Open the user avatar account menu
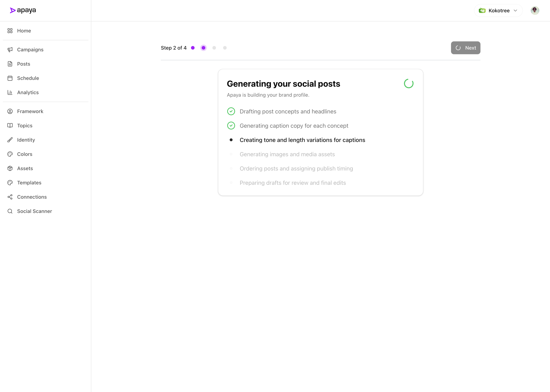Image resolution: width=550 pixels, height=392 pixels. (535, 11)
